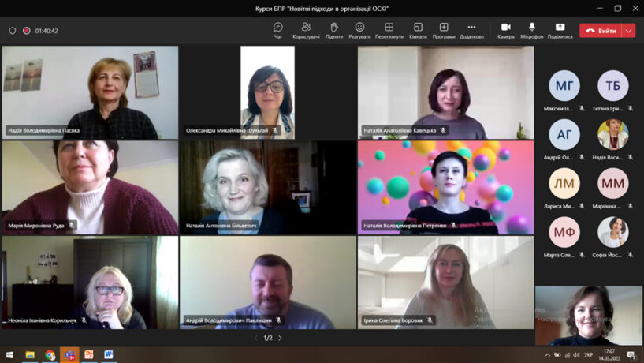This screenshot has height=363, width=644.
Task: Expand the leave options arrow next to Вийти
Action: click(x=628, y=31)
